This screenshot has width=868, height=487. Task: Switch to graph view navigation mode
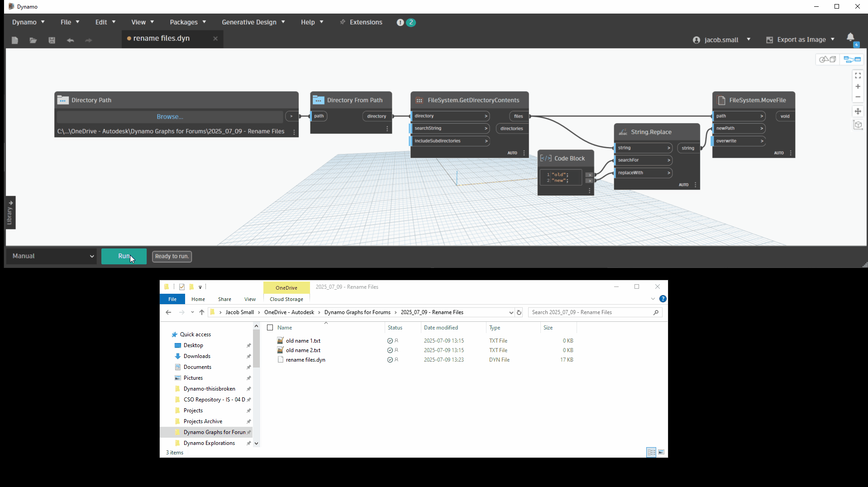852,59
